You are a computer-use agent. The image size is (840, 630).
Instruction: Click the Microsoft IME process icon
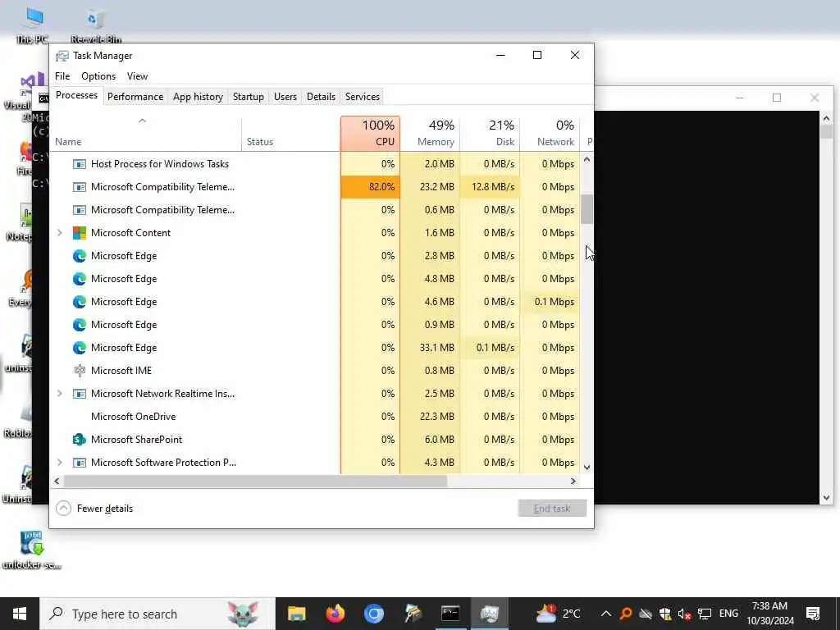80,370
